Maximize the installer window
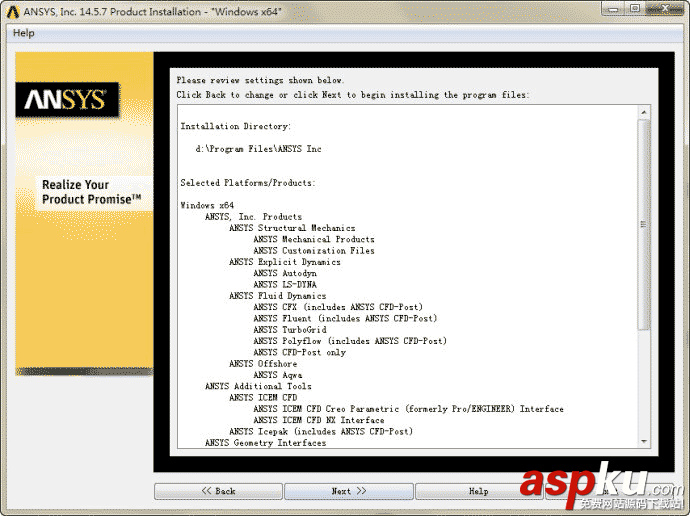 635,9
